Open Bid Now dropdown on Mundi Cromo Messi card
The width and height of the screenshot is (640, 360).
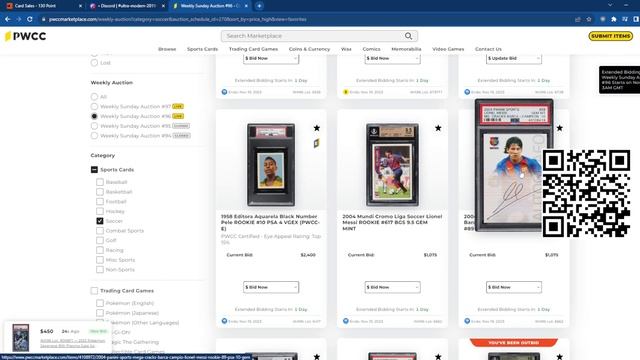click(x=392, y=287)
